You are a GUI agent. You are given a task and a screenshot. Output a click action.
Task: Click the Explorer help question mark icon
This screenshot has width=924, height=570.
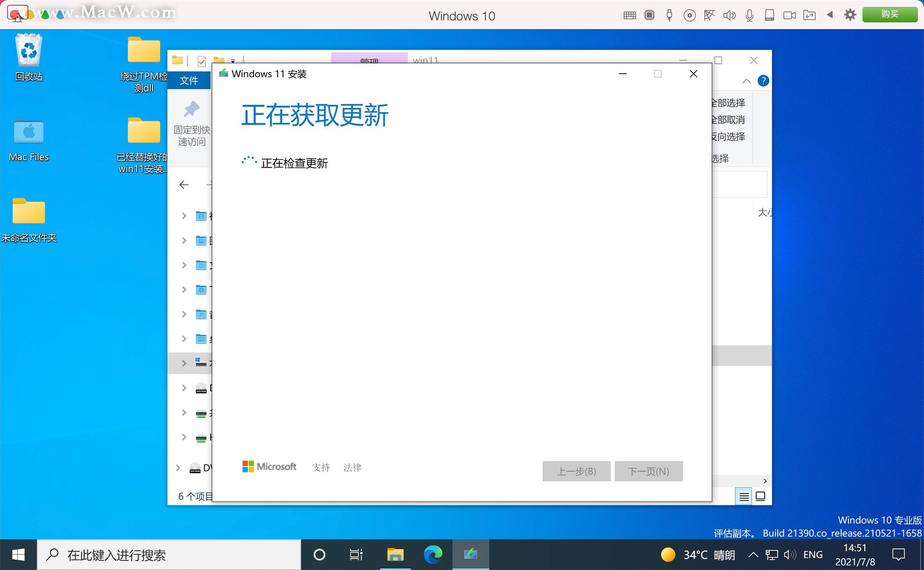coord(763,81)
